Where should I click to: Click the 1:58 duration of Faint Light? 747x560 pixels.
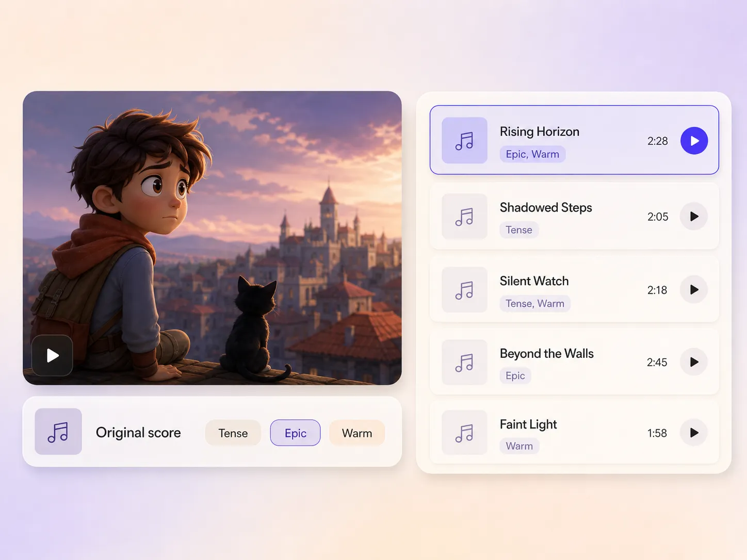click(657, 433)
